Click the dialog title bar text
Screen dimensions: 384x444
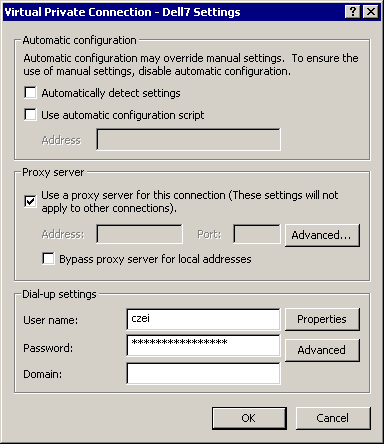[x=122, y=12]
